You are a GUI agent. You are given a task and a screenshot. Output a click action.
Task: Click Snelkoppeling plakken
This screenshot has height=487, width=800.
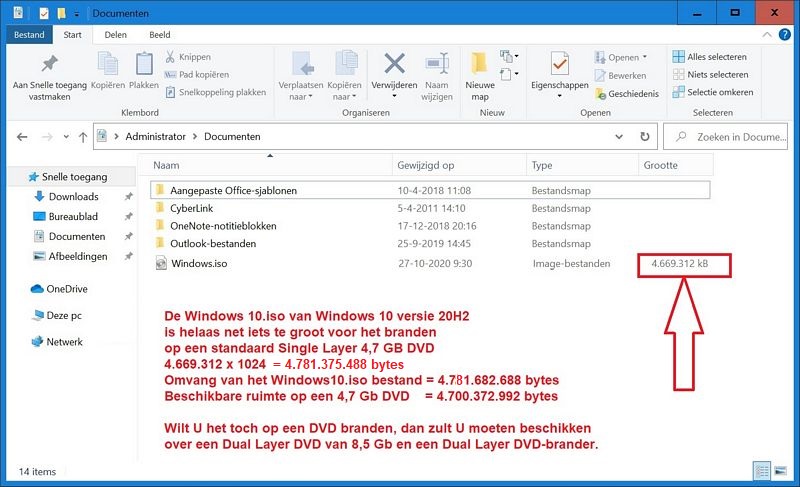(216, 92)
